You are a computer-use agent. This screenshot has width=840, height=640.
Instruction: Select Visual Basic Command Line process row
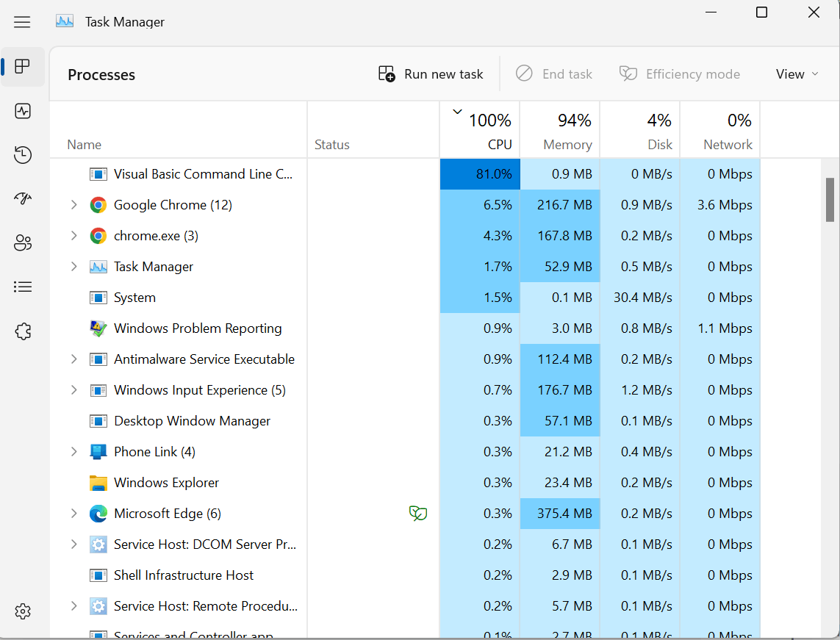(x=203, y=174)
